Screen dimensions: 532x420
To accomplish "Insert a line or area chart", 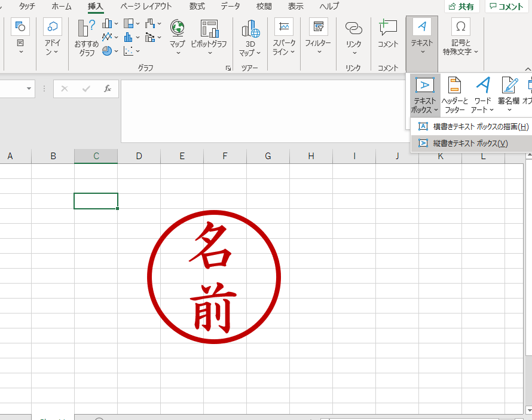I will (107, 37).
